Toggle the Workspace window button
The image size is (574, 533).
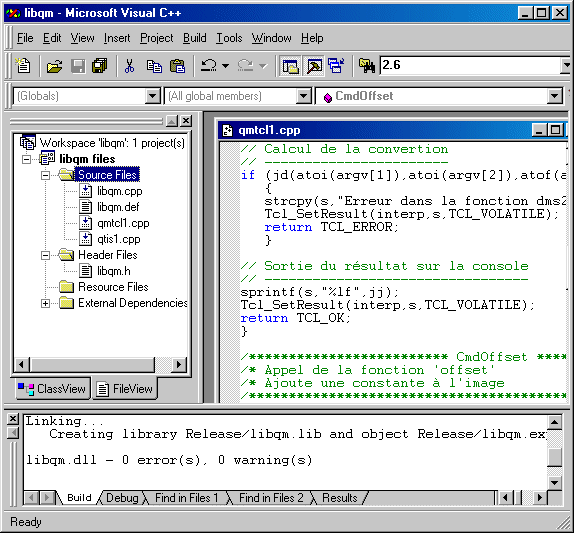[x=291, y=66]
